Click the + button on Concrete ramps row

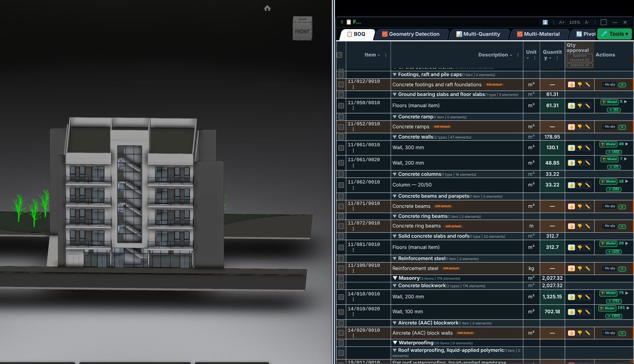(x=622, y=127)
